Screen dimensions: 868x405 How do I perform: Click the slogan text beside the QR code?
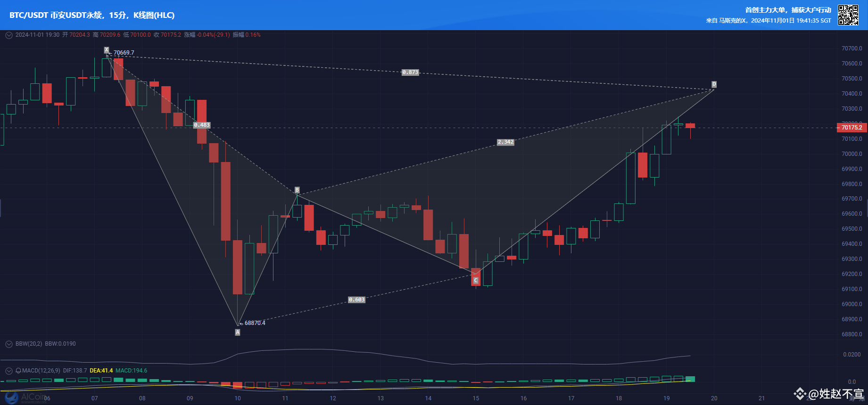(788, 10)
